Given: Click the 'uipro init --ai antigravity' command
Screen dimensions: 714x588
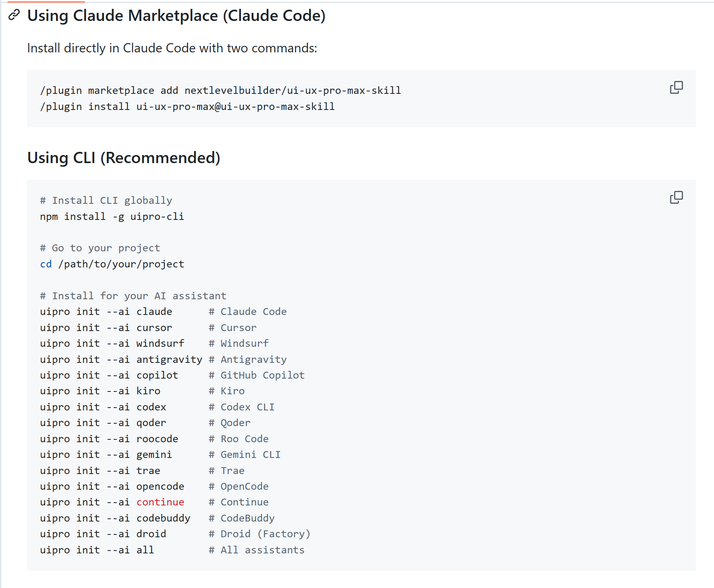Looking at the screenshot, I should pos(121,360).
